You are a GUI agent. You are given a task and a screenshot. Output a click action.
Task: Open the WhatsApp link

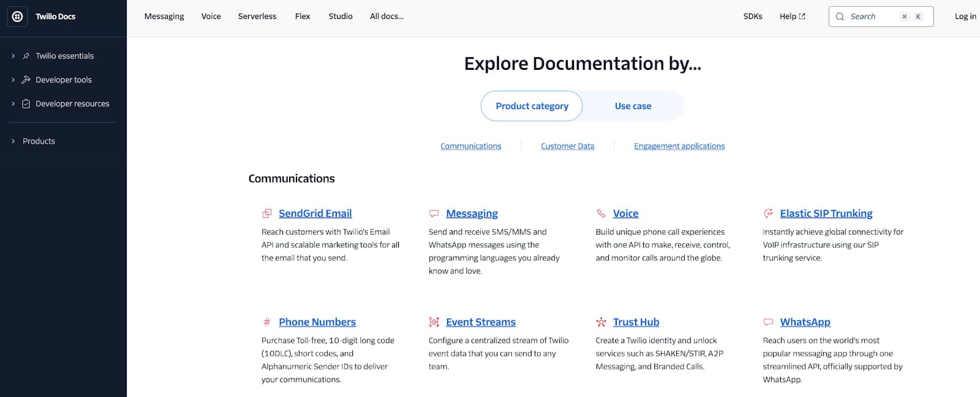[805, 322]
